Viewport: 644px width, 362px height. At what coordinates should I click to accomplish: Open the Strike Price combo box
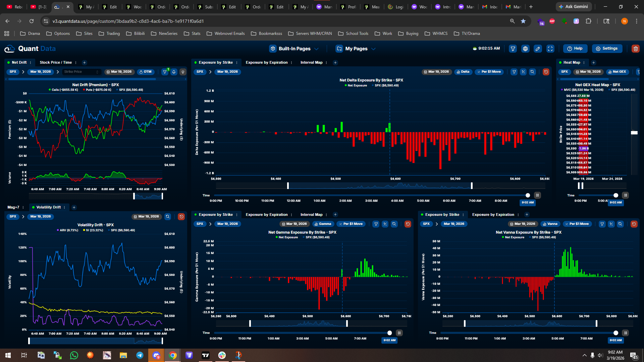(x=82, y=72)
